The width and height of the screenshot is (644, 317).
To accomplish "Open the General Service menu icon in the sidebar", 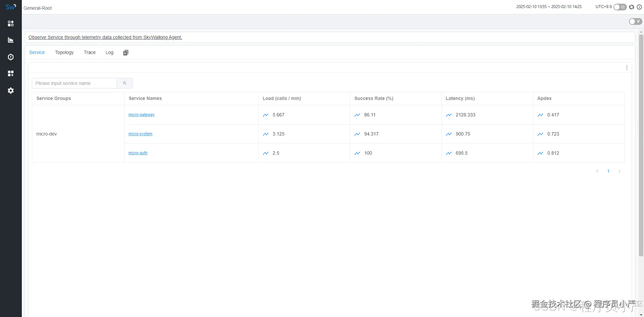I will point(11,23).
